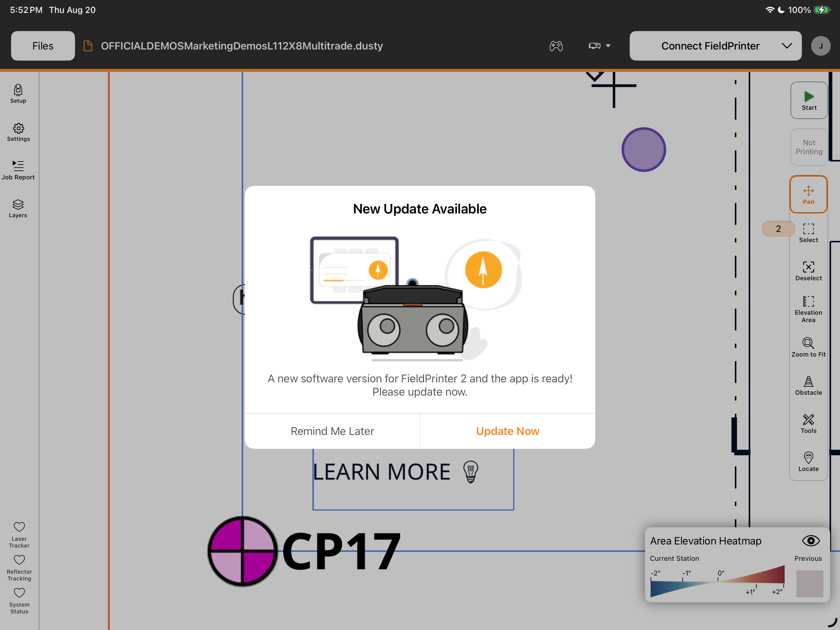Tap Zoom to Fit
The width and height of the screenshot is (840, 630).
click(808, 347)
